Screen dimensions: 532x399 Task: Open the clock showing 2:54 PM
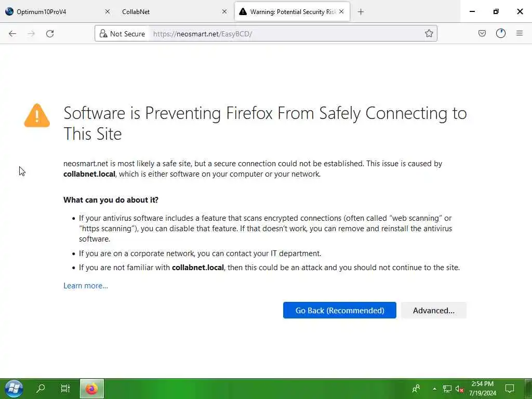point(483,389)
